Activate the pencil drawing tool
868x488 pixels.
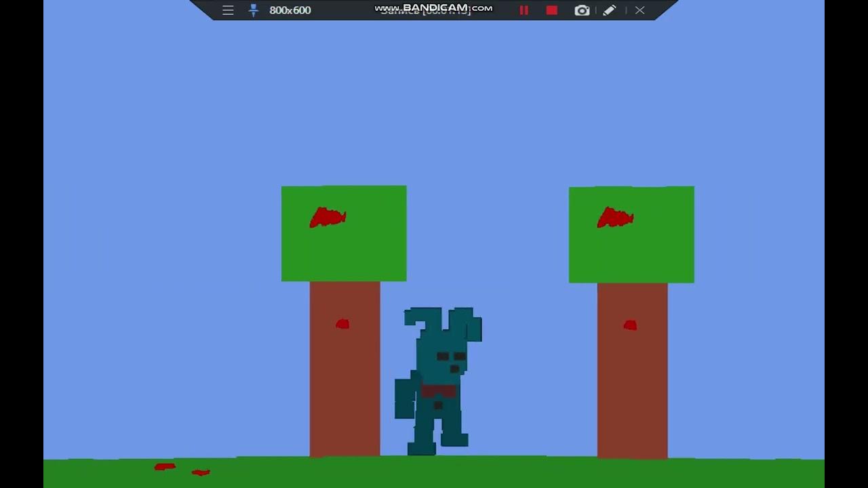pos(610,10)
